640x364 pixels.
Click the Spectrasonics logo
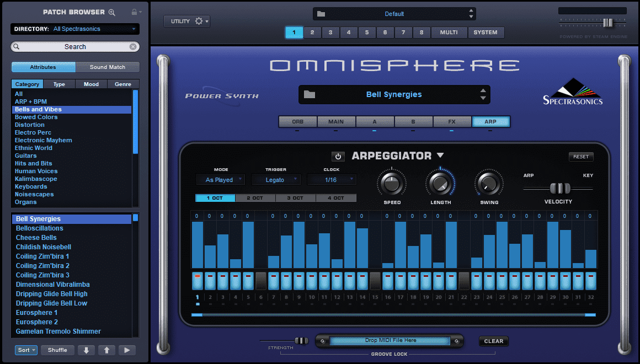573,92
